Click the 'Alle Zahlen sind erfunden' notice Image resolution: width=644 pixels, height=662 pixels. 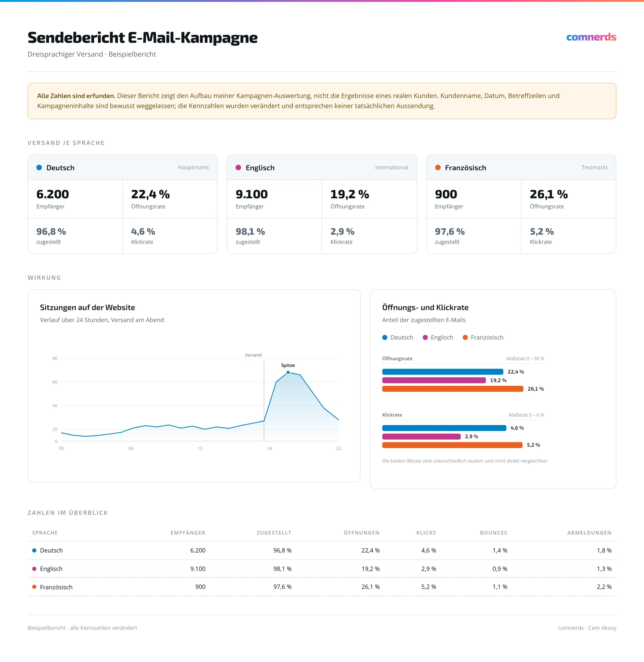pyautogui.click(x=322, y=101)
